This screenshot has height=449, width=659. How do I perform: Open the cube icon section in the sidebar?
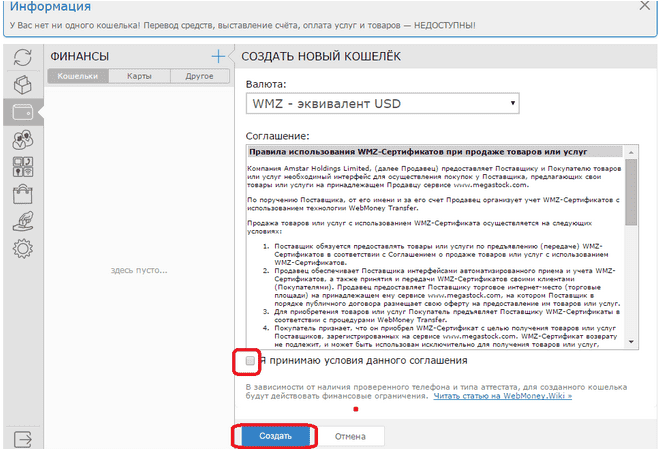[21, 85]
